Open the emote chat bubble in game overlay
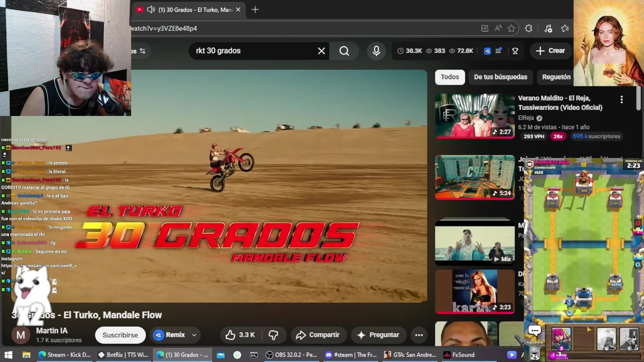This screenshot has height=362, width=644. tap(535, 330)
